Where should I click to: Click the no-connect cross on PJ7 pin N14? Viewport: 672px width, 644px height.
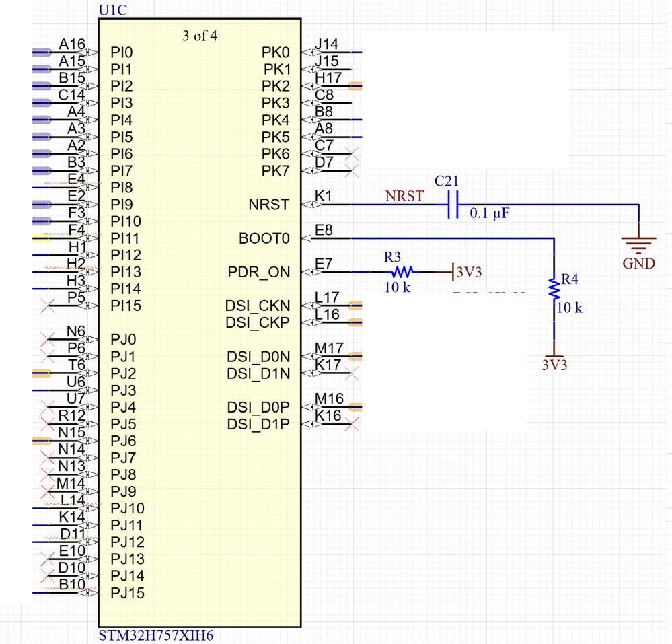(48, 458)
